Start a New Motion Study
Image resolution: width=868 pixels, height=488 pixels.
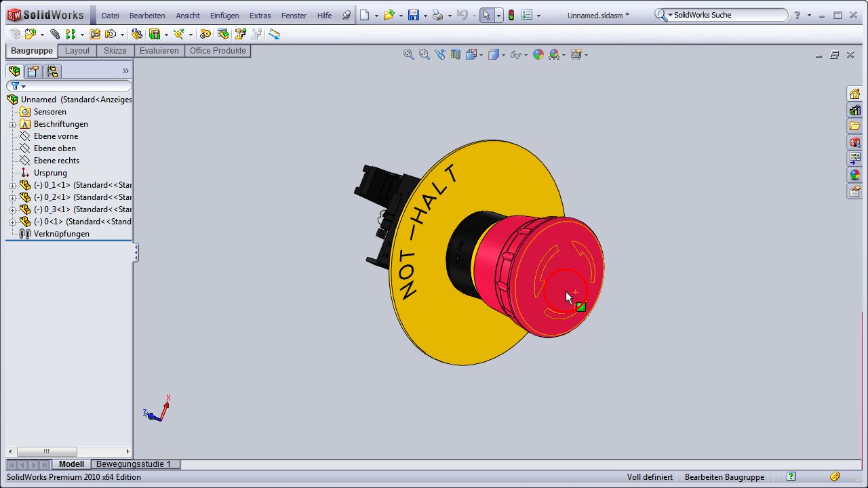[205, 34]
